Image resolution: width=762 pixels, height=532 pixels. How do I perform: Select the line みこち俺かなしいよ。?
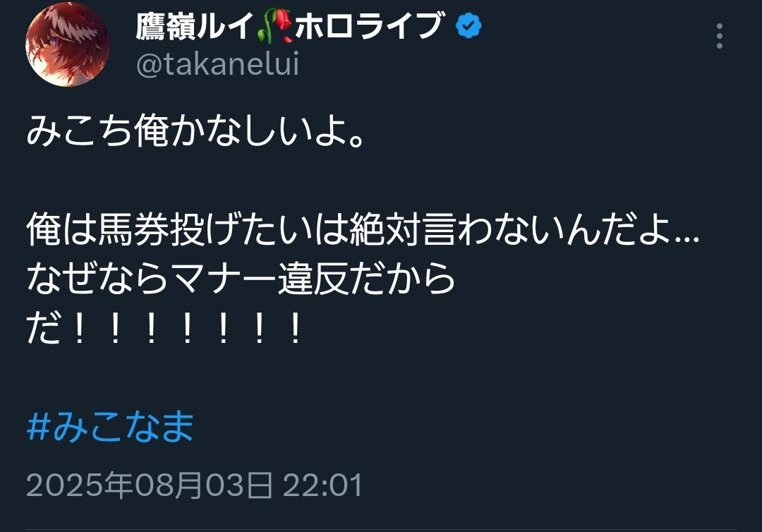point(195,131)
